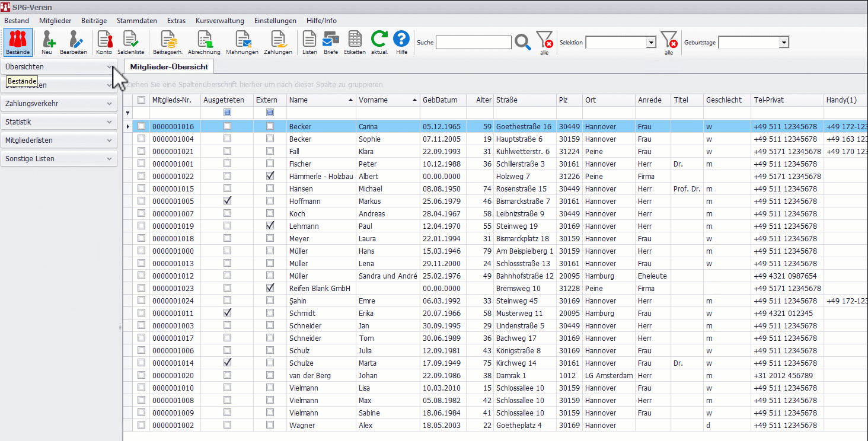This screenshot has width=868, height=441.
Task: Toggle Extern checkbox for Lehmann Paul
Action: click(270, 226)
